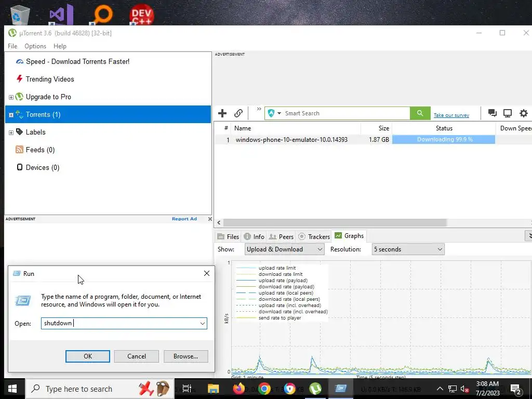Collapse the detail pane chevron button

pyautogui.click(x=528, y=236)
